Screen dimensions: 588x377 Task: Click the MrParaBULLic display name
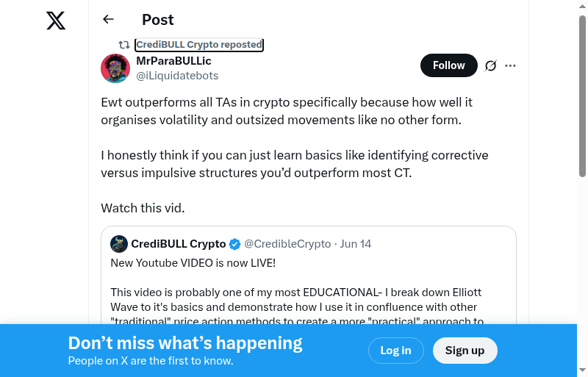[x=173, y=61]
